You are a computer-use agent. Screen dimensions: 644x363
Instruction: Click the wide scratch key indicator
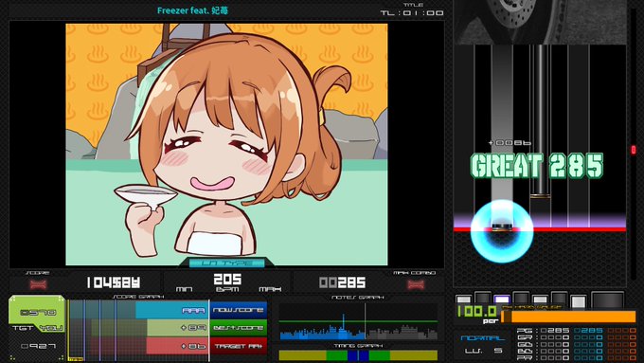[607, 299]
